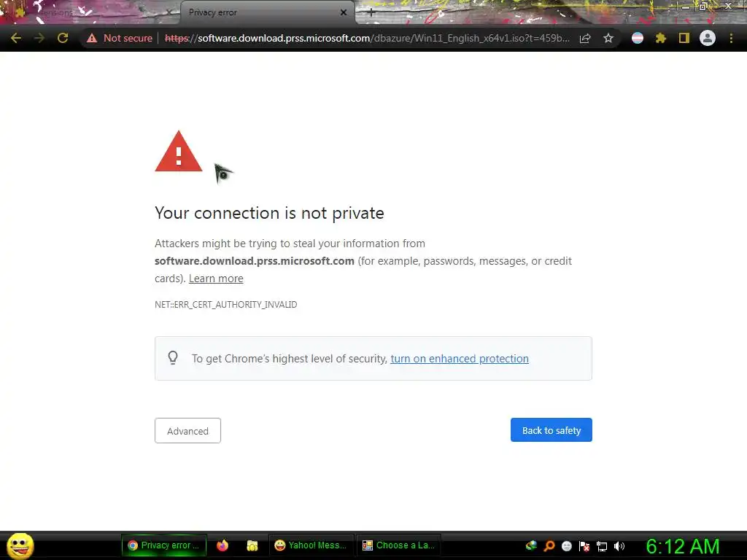Open the volume speaker tray icon
747x560 pixels.
coord(619,545)
